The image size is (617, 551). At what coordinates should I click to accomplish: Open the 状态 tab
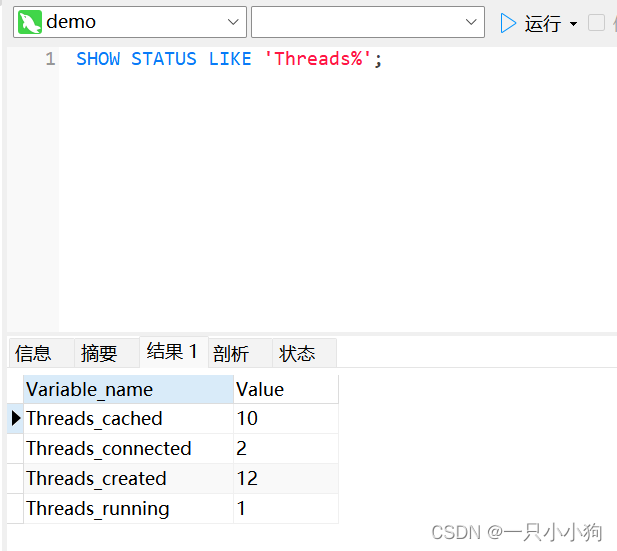point(304,353)
